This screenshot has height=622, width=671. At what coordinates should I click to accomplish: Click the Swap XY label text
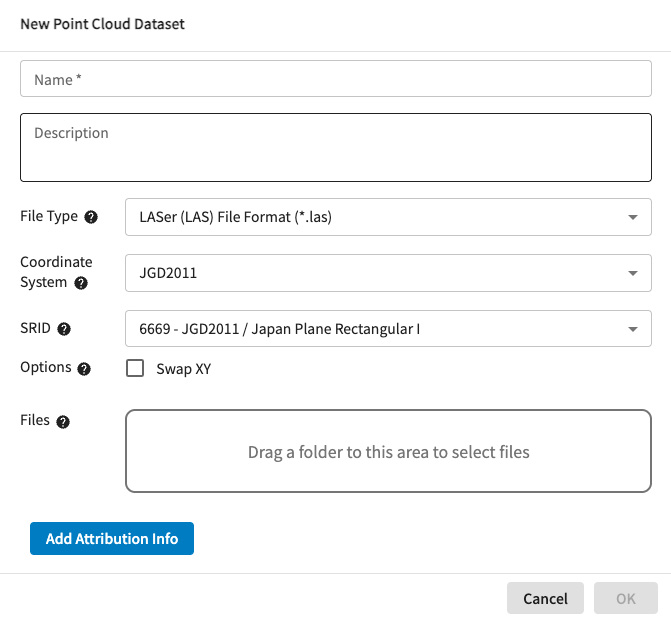tap(183, 369)
